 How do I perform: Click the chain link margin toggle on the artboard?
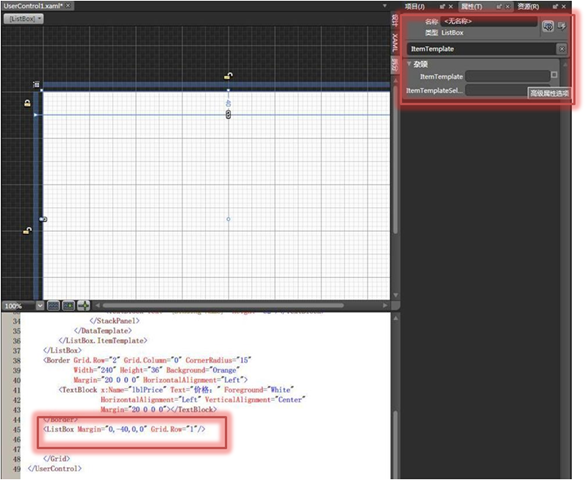tap(228, 114)
